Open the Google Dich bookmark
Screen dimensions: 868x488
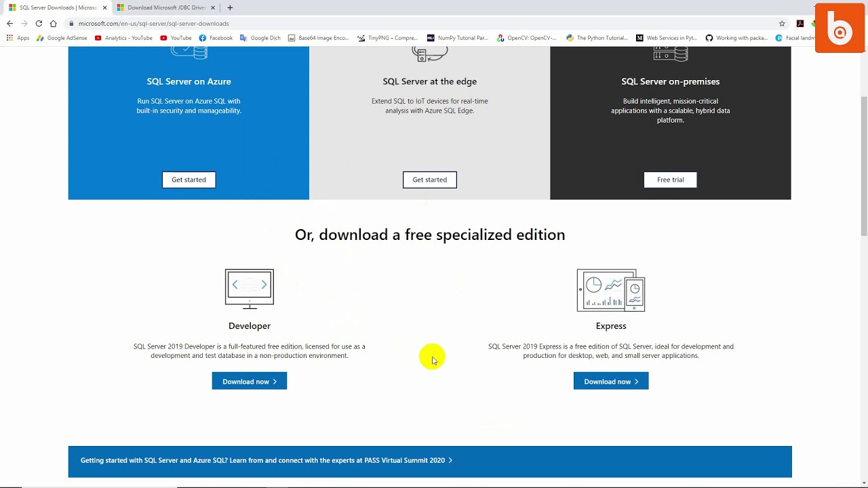260,38
